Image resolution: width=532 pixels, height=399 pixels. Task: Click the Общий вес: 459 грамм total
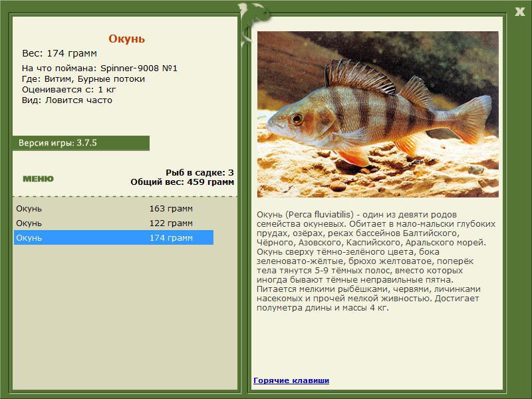(x=182, y=182)
